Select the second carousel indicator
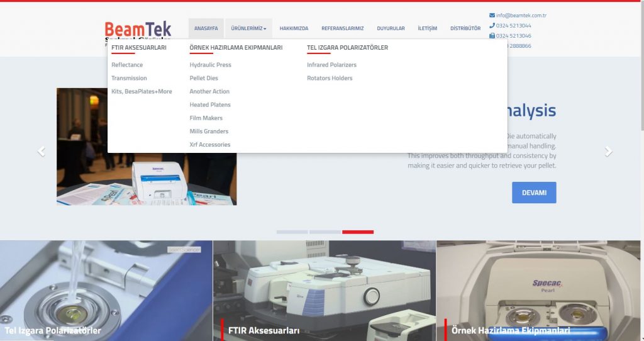This screenshot has width=644, height=341. pyautogui.click(x=325, y=232)
